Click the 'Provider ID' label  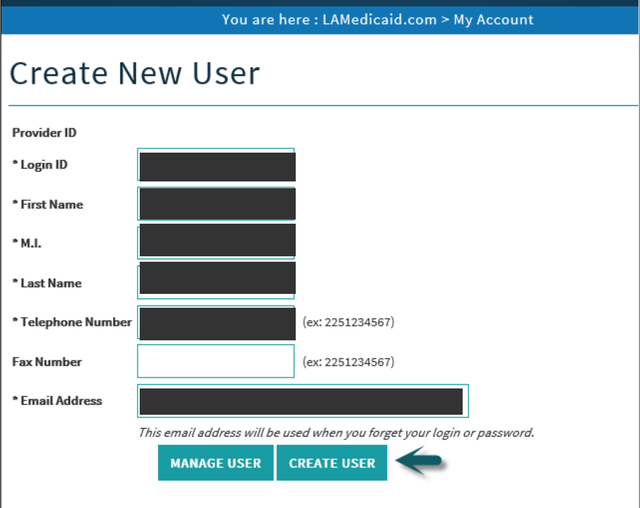(x=44, y=133)
